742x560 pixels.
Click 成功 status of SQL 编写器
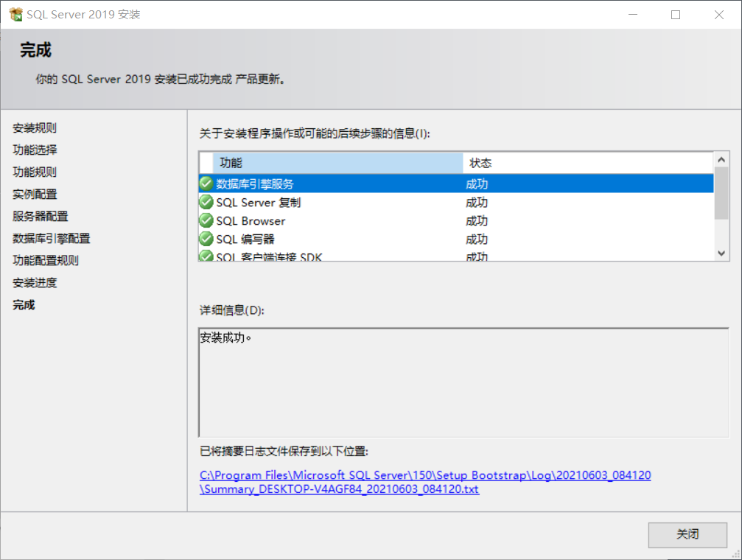pyautogui.click(x=477, y=239)
